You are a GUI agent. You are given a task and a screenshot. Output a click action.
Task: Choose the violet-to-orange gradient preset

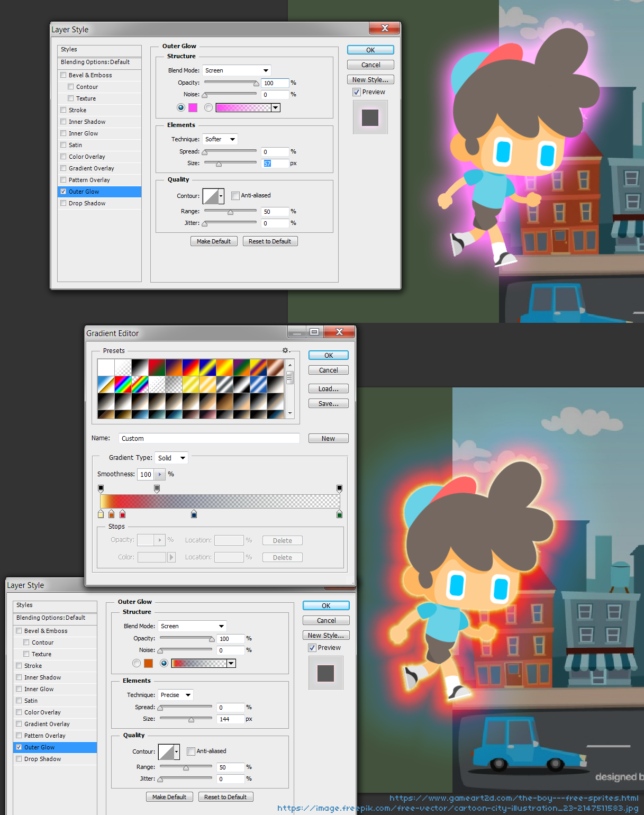[x=174, y=367]
